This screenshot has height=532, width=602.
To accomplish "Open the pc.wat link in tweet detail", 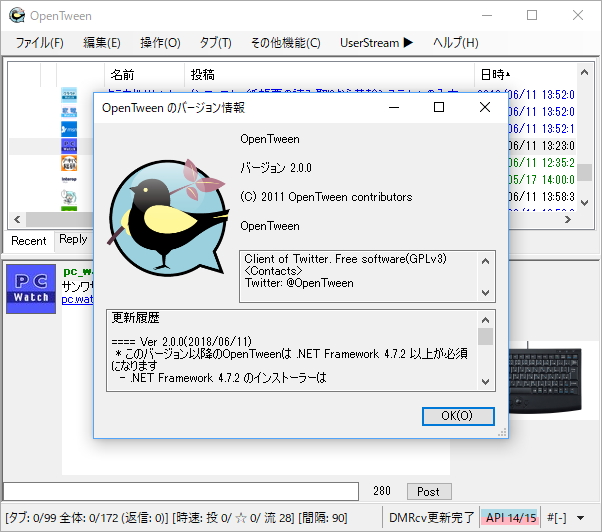I will pyautogui.click(x=77, y=299).
